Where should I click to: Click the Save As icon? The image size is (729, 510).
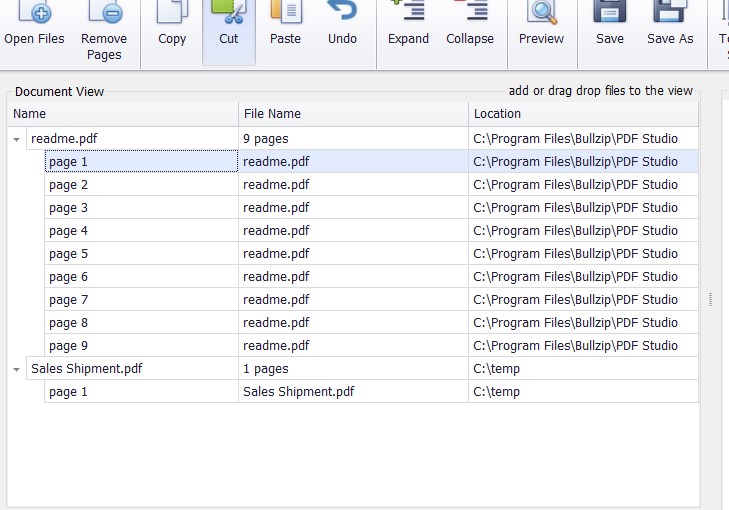click(x=669, y=14)
